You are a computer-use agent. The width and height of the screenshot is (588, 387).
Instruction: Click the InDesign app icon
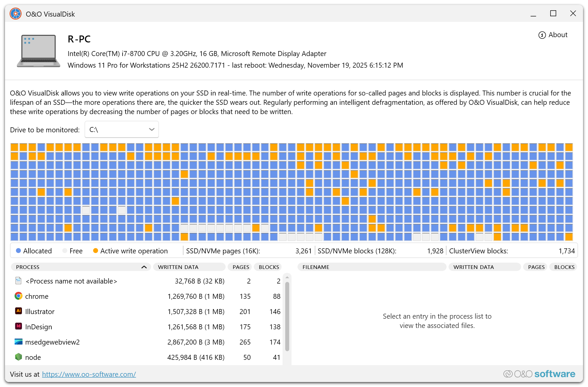[x=19, y=326]
